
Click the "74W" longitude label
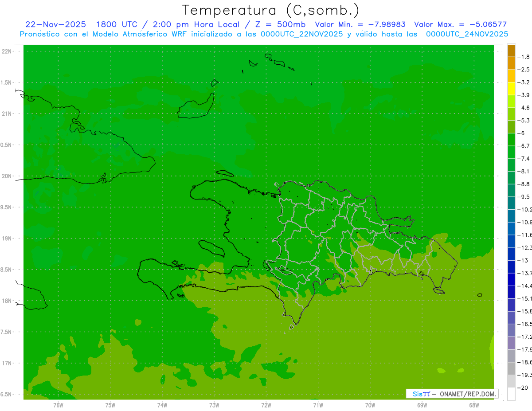point(162,405)
